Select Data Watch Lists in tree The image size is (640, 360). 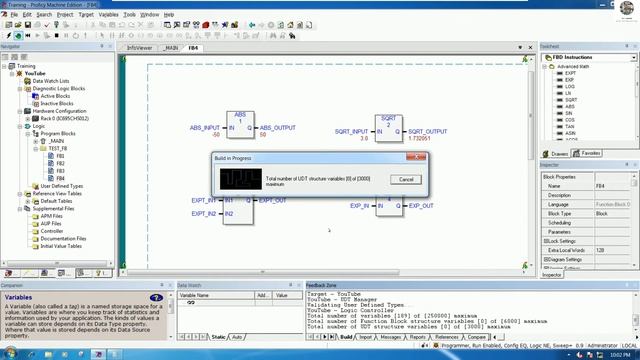tap(51, 81)
